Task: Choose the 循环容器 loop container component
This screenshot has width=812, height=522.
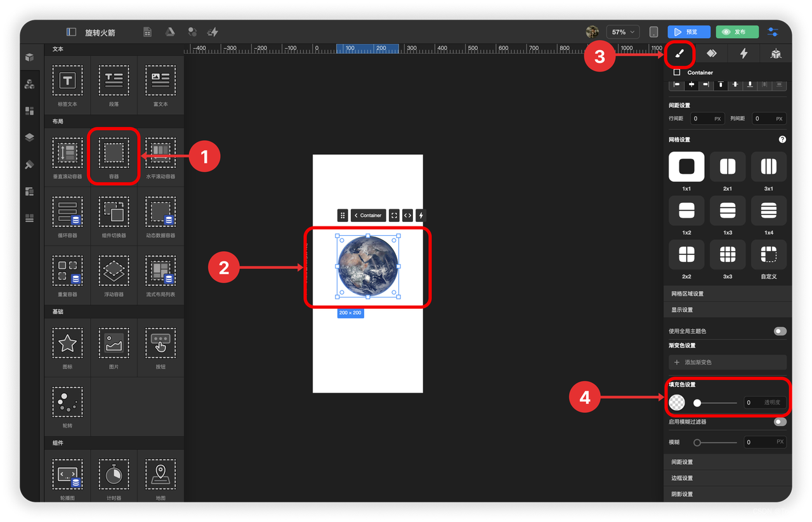Action: [x=67, y=216]
